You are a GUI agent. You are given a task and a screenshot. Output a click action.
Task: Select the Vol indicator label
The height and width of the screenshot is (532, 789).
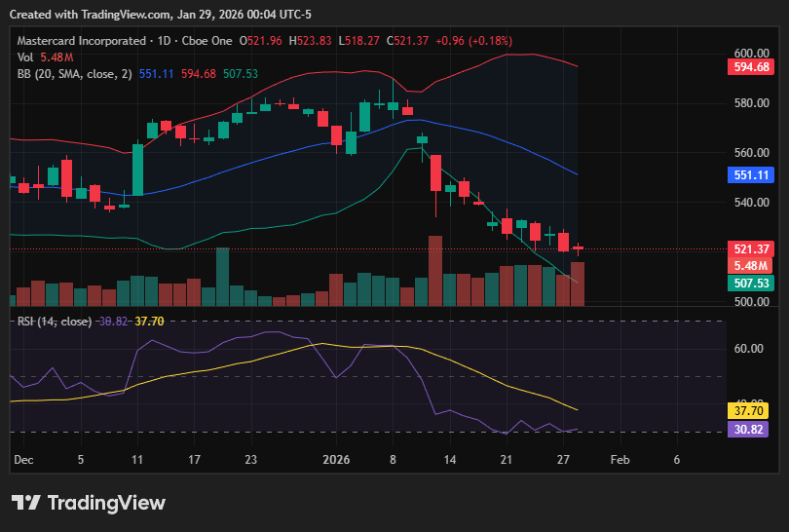click(x=25, y=57)
